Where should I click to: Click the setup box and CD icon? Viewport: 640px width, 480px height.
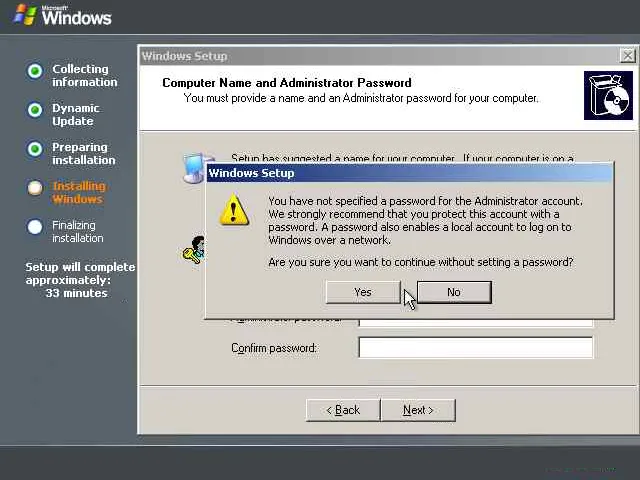point(608,96)
